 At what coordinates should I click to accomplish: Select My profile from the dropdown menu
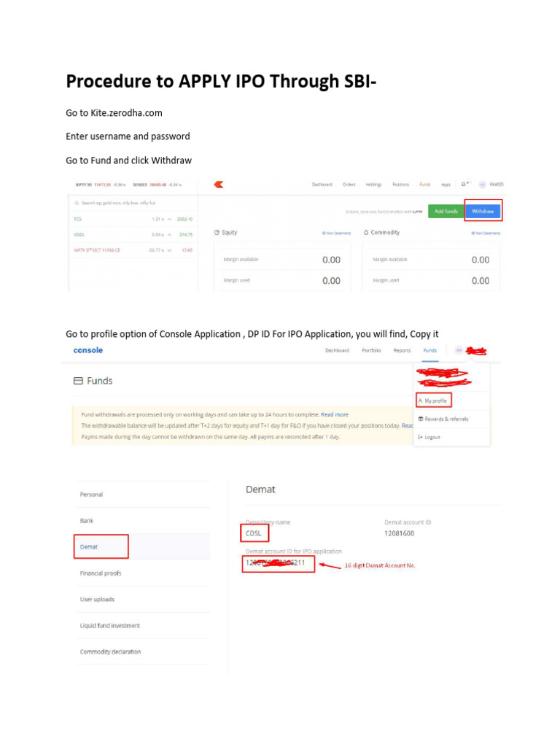(433, 400)
